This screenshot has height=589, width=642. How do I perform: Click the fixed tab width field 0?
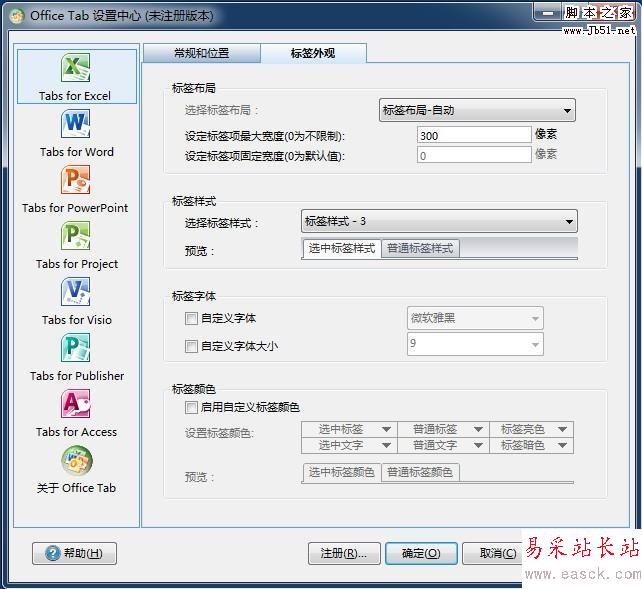pyautogui.click(x=474, y=156)
